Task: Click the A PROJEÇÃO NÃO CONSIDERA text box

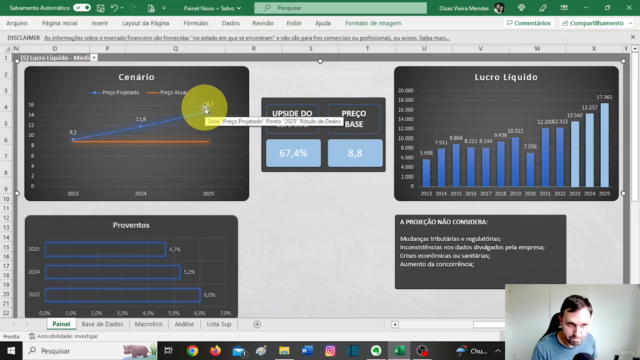Action: [x=480, y=252]
